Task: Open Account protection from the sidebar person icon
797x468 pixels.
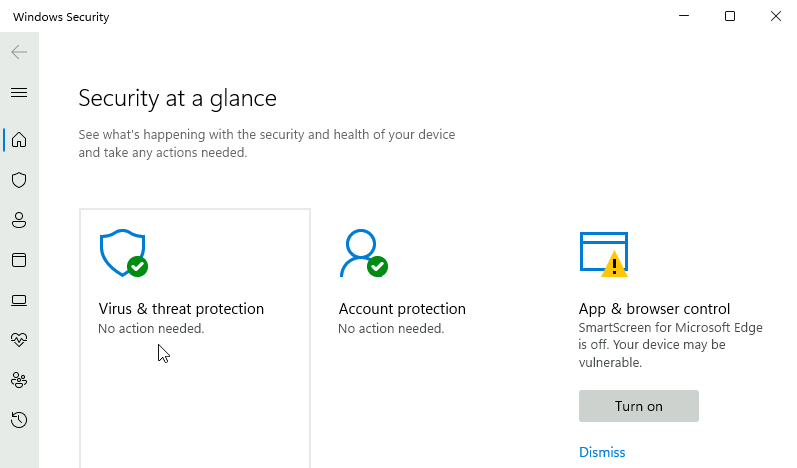Action: pos(19,220)
